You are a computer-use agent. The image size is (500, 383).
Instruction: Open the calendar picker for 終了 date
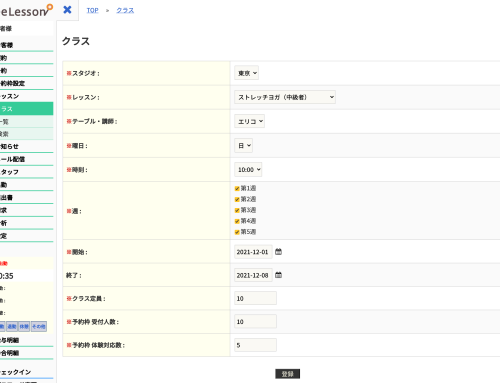278,275
